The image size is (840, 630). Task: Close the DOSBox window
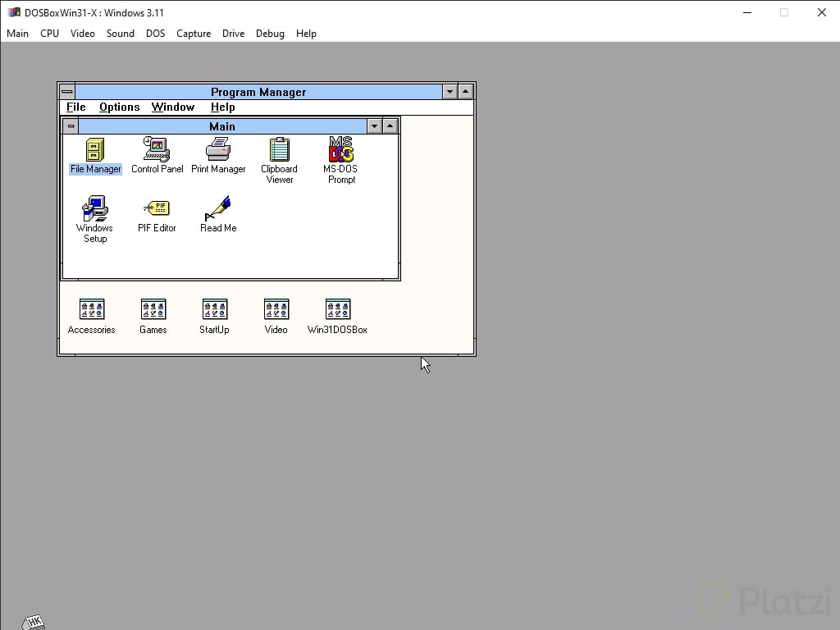point(821,12)
